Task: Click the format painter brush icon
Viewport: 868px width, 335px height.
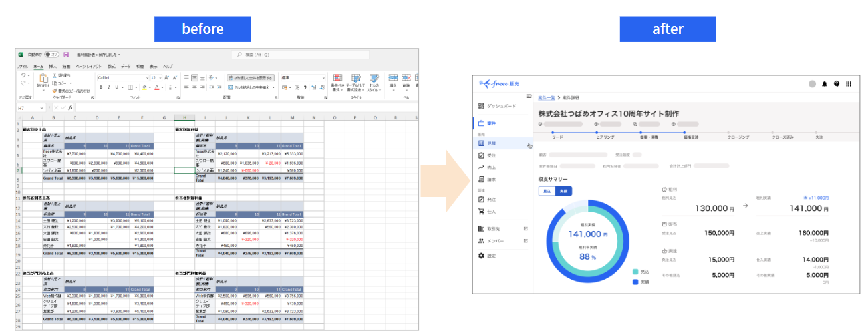Action: pyautogui.click(x=55, y=91)
